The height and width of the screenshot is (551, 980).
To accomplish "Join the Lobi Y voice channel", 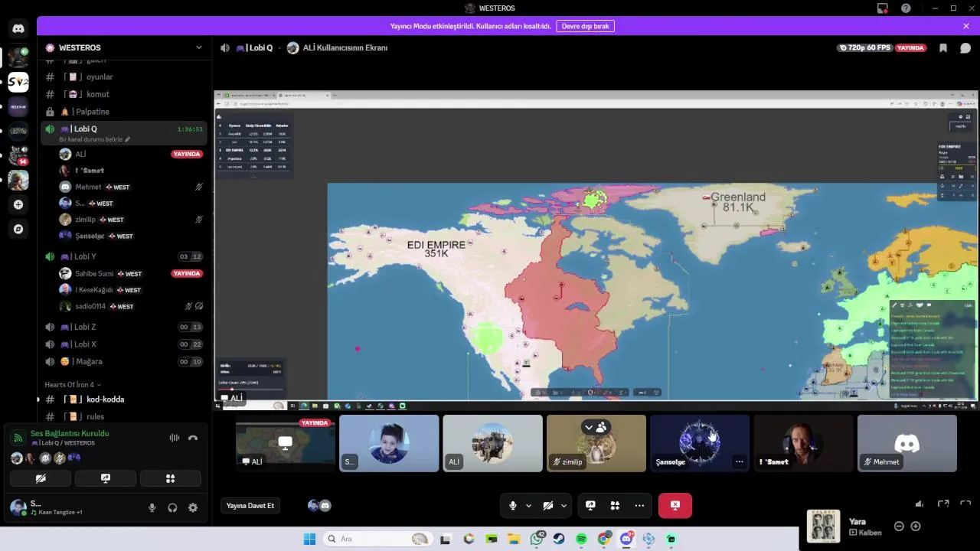I will click(123, 256).
